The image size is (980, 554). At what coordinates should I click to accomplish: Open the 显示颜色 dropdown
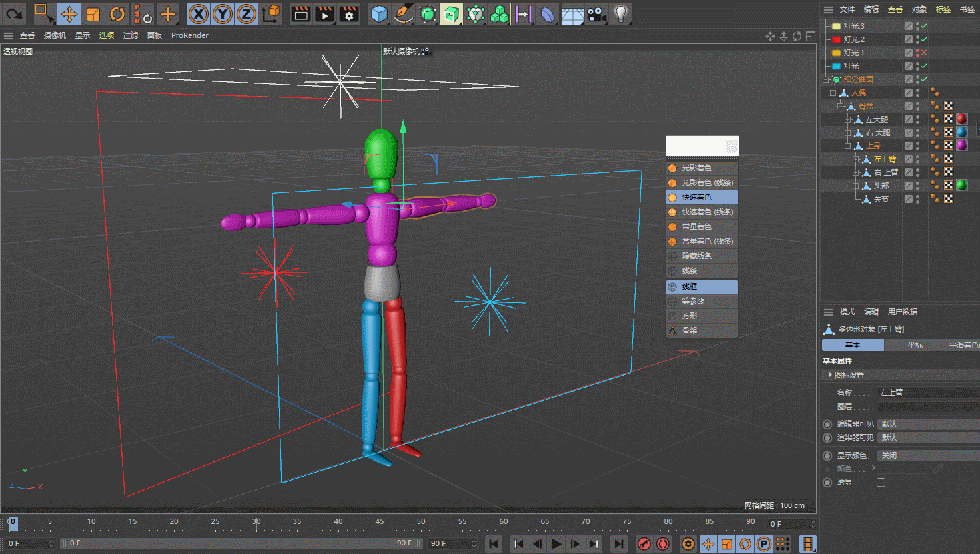[x=928, y=455]
